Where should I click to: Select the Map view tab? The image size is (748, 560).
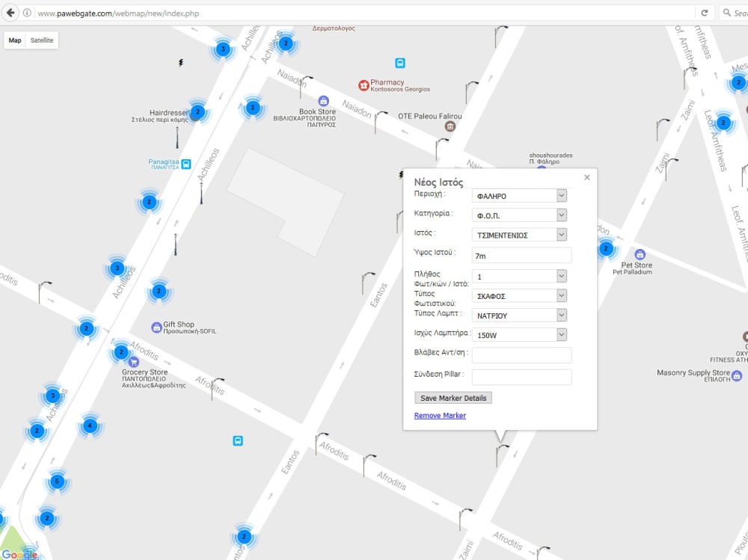14,40
